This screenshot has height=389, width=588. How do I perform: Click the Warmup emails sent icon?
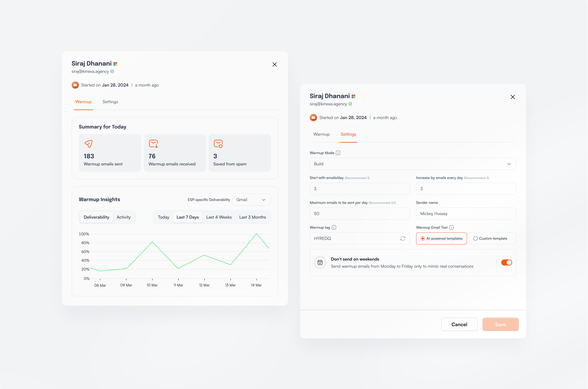(88, 144)
